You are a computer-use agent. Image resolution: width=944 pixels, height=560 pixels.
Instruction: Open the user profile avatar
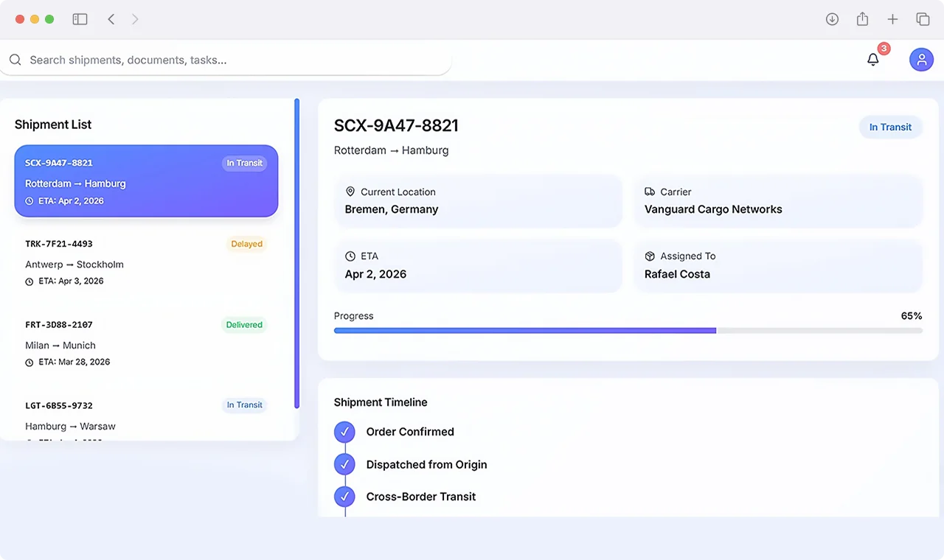[921, 60]
